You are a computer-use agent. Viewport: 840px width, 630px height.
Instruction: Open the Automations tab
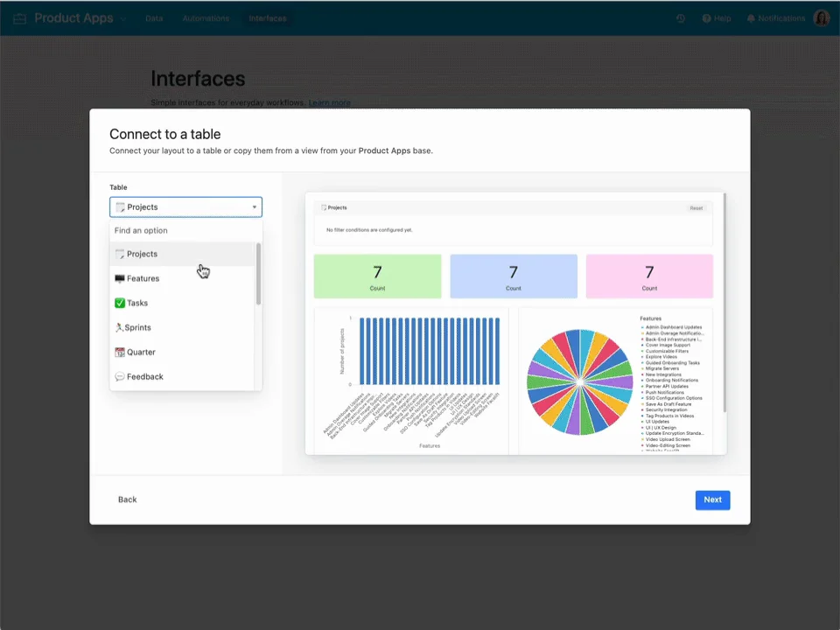tap(206, 18)
